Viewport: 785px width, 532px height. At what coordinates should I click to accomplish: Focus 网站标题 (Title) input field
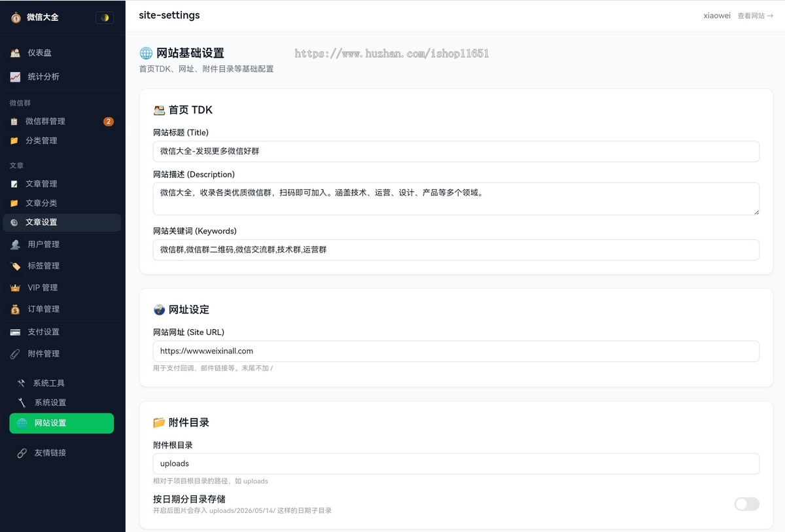456,151
